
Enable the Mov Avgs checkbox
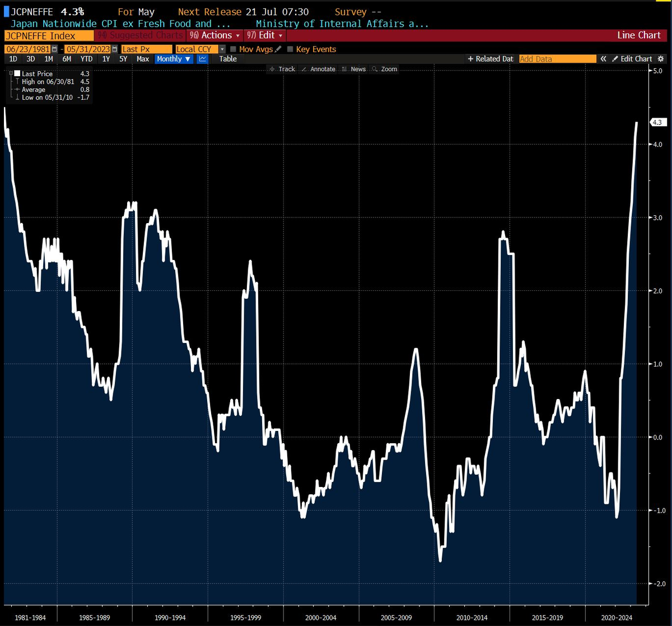click(234, 49)
